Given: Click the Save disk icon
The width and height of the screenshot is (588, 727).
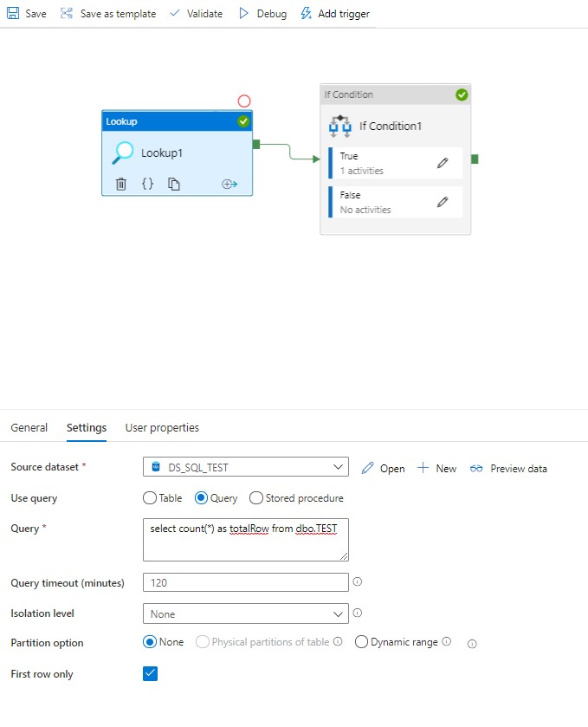Looking at the screenshot, I should coord(13,13).
